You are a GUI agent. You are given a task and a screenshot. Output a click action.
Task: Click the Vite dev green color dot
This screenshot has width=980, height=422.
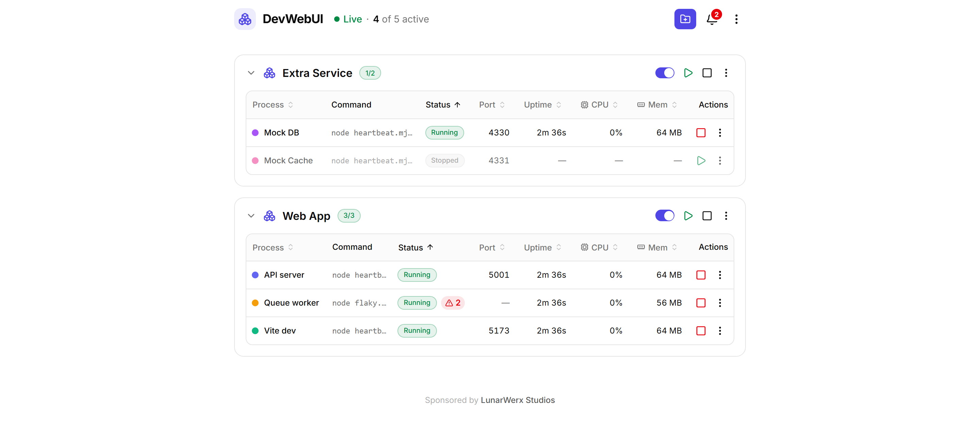(x=255, y=331)
